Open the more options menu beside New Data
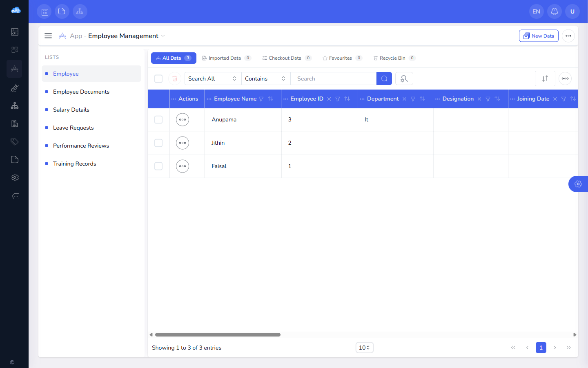This screenshot has height=368, width=588. click(568, 36)
